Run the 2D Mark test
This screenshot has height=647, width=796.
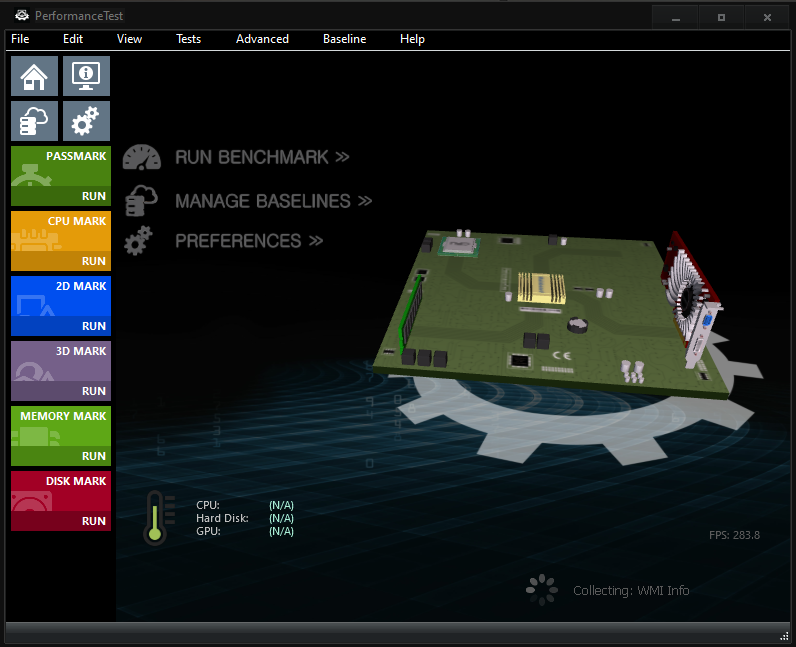[x=61, y=326]
